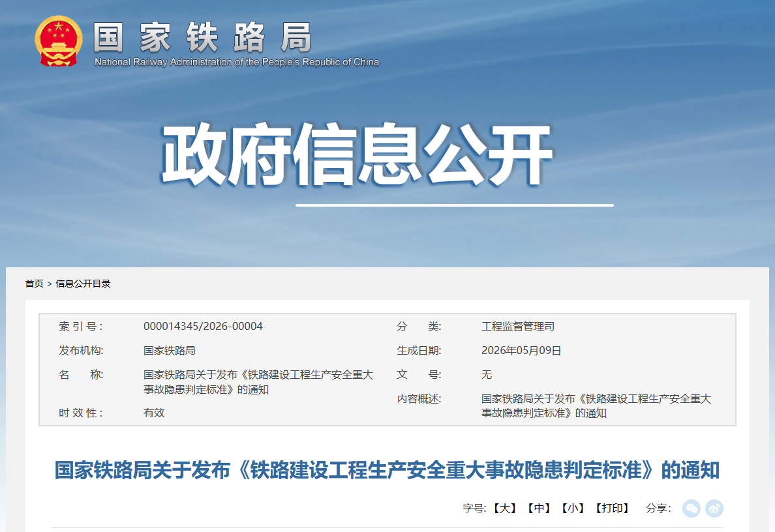Click the national emblem logo

[58, 41]
